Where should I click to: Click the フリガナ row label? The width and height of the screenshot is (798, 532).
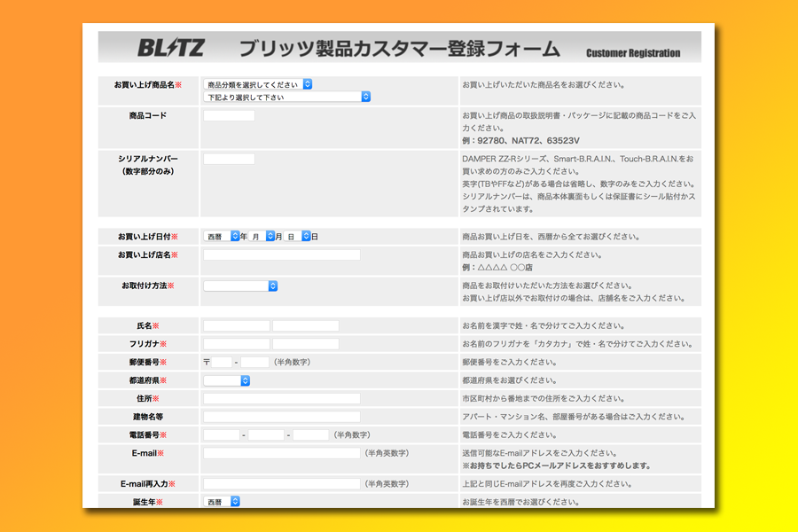[148, 344]
